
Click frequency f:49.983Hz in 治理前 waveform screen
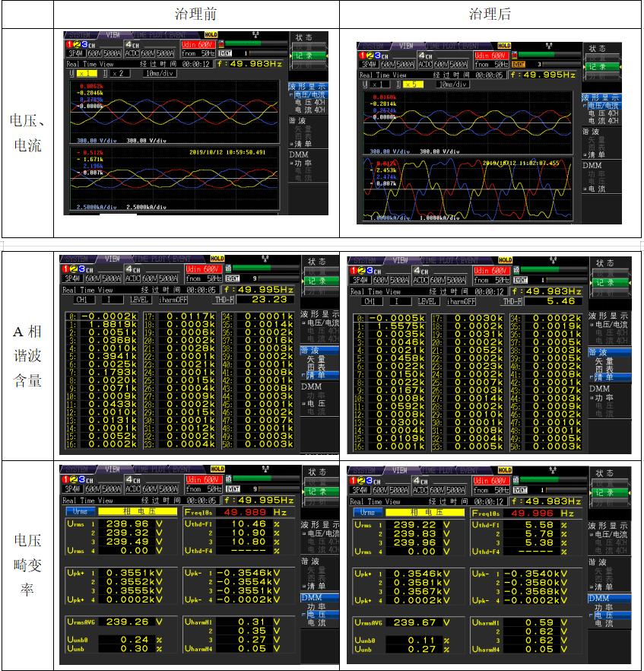[249, 63]
